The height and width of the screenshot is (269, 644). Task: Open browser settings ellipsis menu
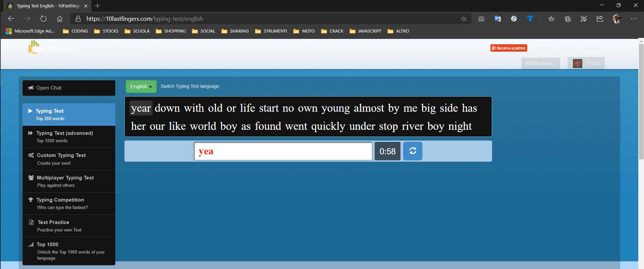click(x=634, y=19)
